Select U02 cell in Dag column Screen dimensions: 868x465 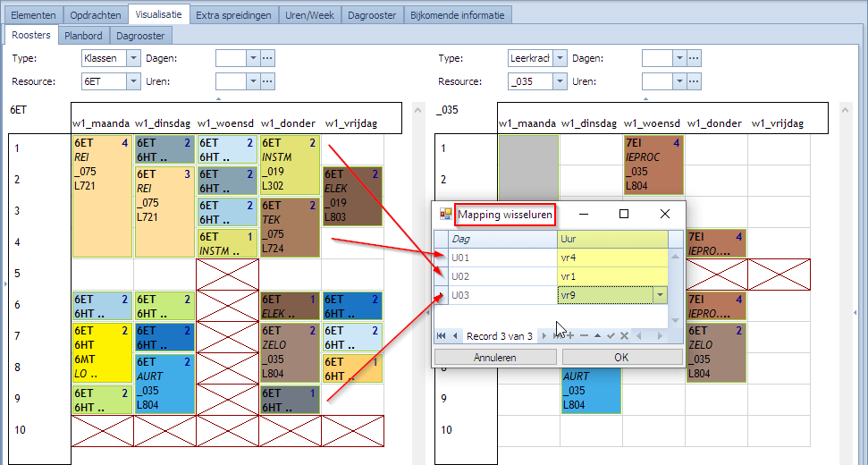click(502, 276)
